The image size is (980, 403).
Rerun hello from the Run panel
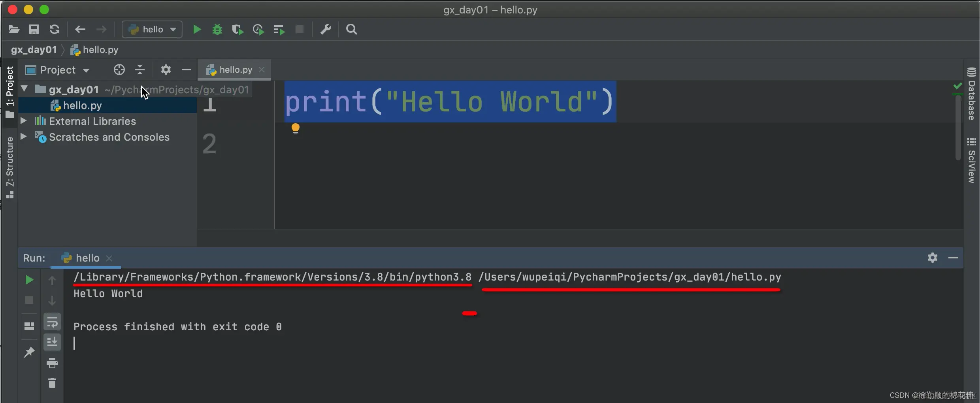29,280
